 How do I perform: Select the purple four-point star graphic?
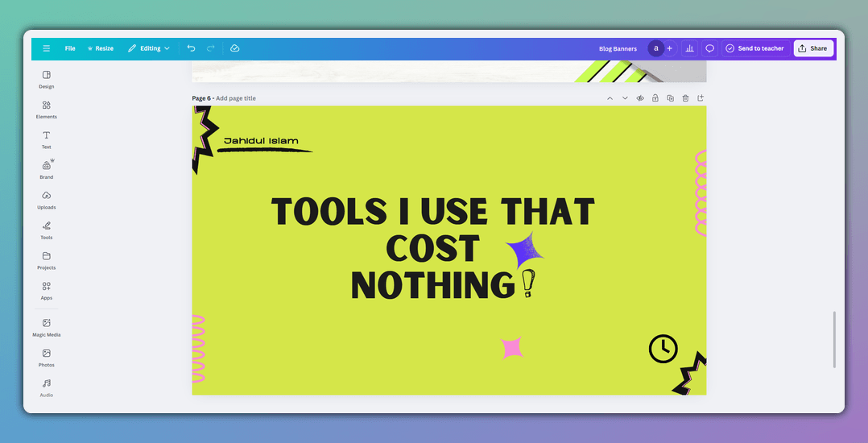[x=524, y=250]
